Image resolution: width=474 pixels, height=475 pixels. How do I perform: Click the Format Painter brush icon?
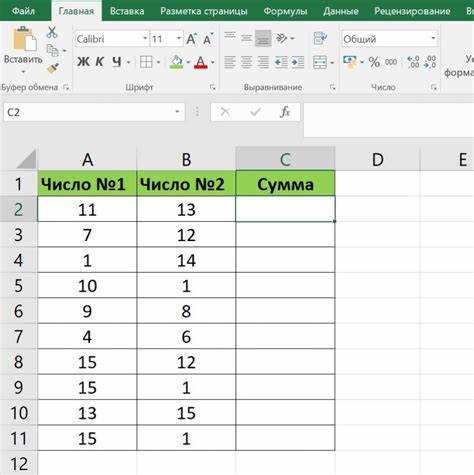53,68
